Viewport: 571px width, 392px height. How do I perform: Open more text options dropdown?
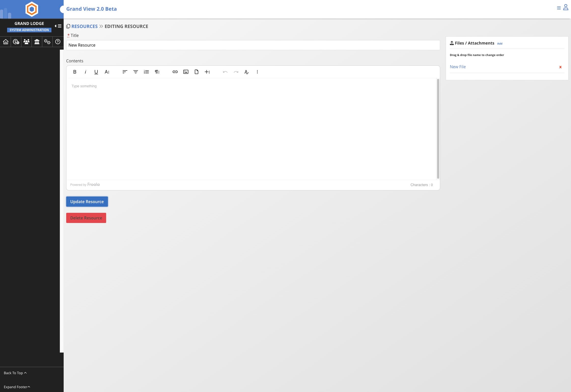[x=107, y=72]
